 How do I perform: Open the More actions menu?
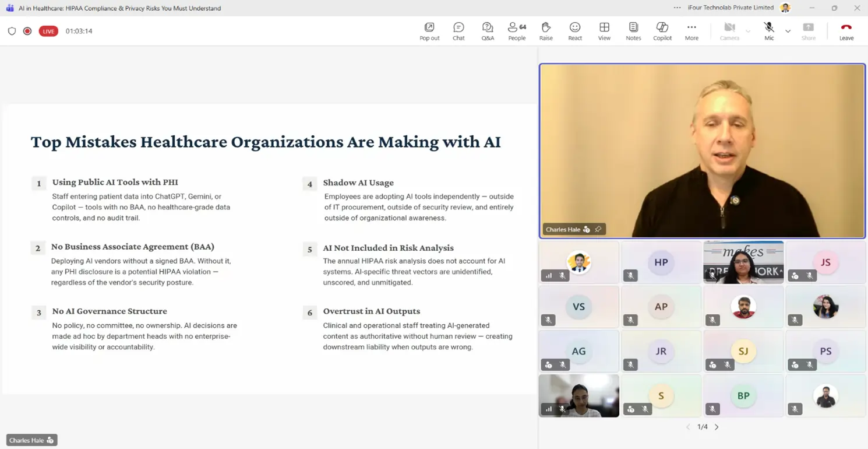pyautogui.click(x=691, y=31)
